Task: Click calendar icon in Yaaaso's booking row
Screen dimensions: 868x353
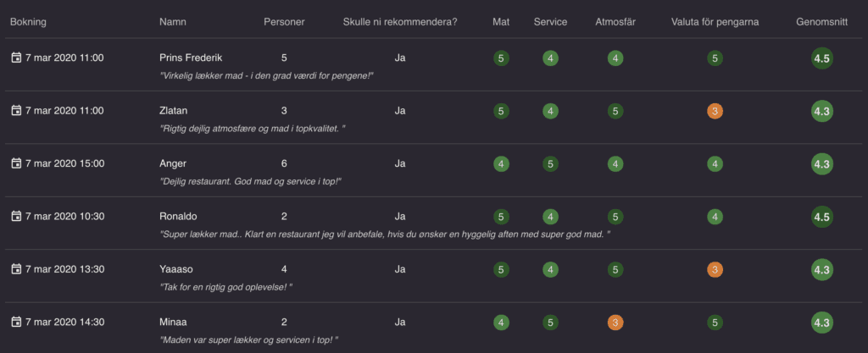Action: coord(17,269)
